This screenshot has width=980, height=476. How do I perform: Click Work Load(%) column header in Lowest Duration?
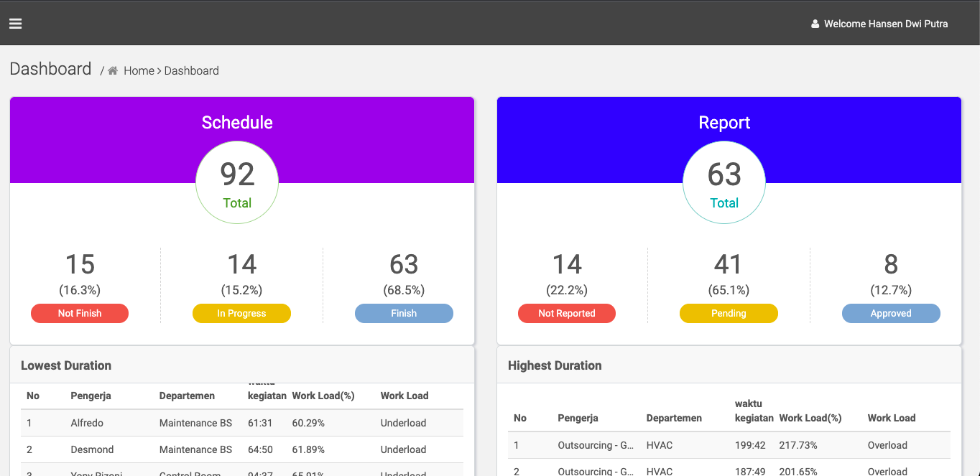point(323,396)
